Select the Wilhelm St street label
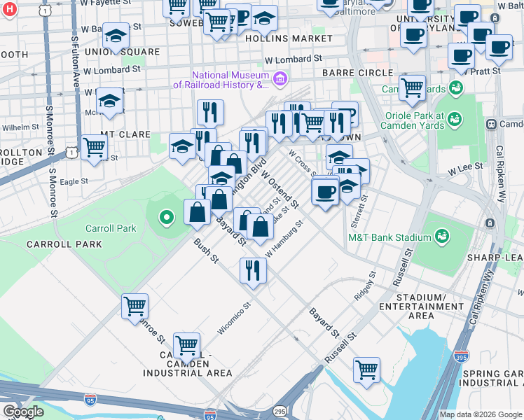524x420 pixels. [20, 127]
